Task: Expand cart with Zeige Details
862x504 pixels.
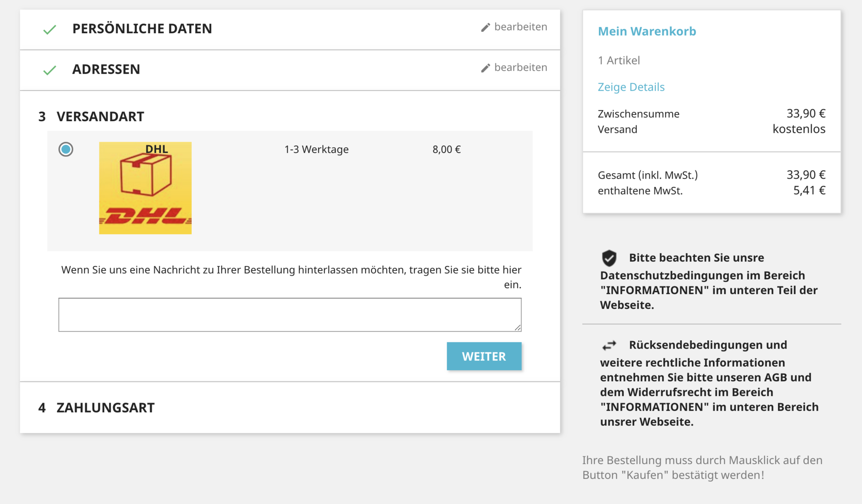Action: point(631,87)
